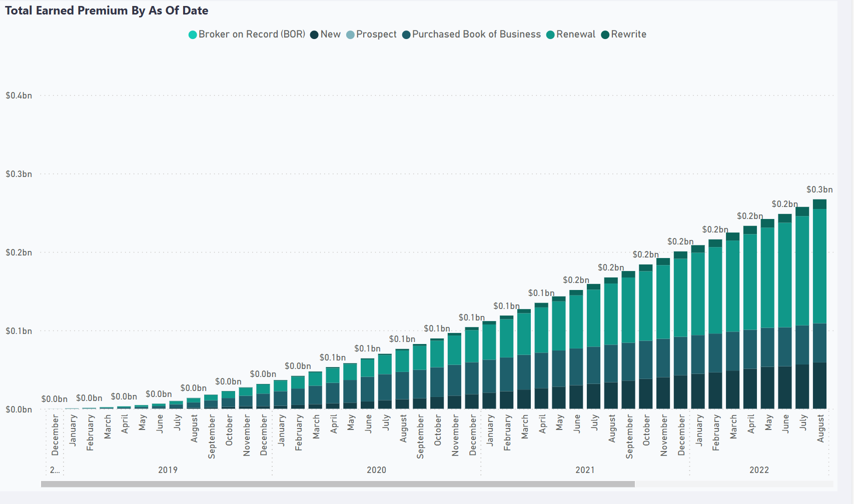Screen dimensions: 854x504
Task: Click the 2020 year axis label
Action: [x=376, y=470]
